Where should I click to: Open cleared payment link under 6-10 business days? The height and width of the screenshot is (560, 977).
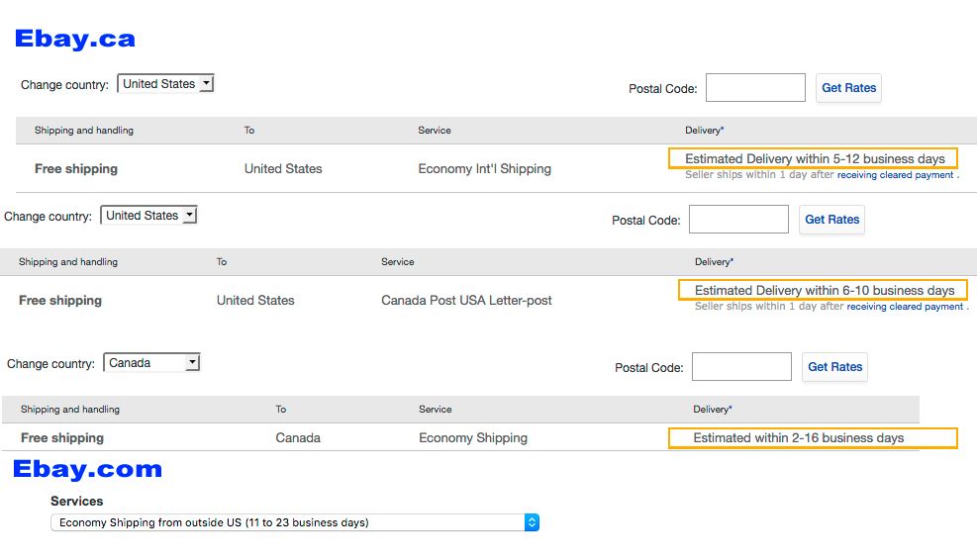(x=905, y=307)
